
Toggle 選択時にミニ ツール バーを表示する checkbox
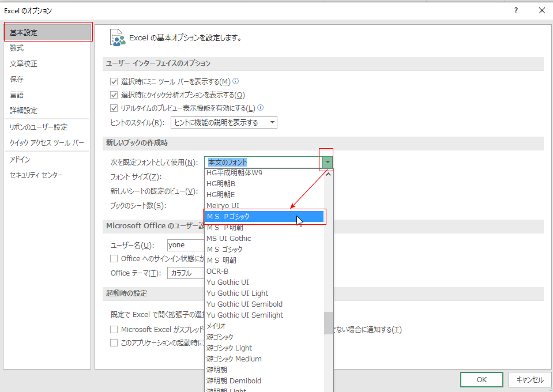114,82
